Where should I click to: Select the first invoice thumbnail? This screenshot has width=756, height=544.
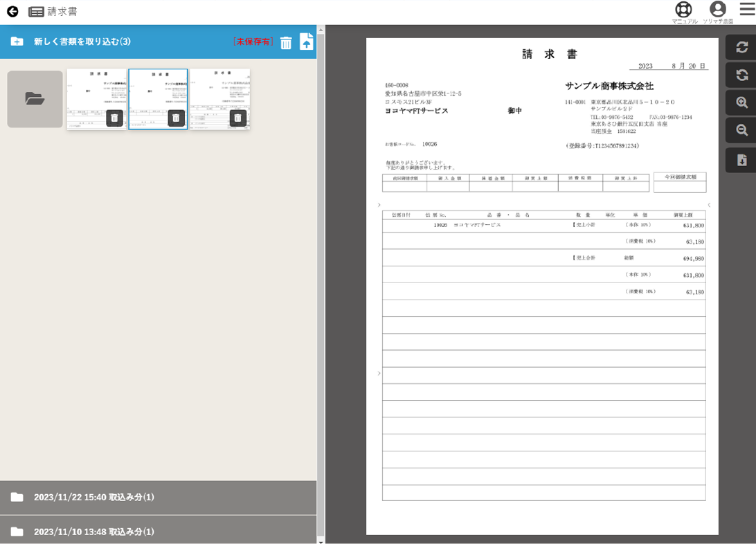pos(96,99)
